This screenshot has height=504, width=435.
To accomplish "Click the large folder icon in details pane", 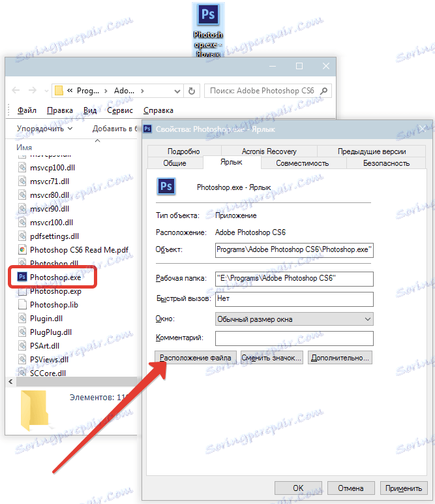I will tap(35, 410).
